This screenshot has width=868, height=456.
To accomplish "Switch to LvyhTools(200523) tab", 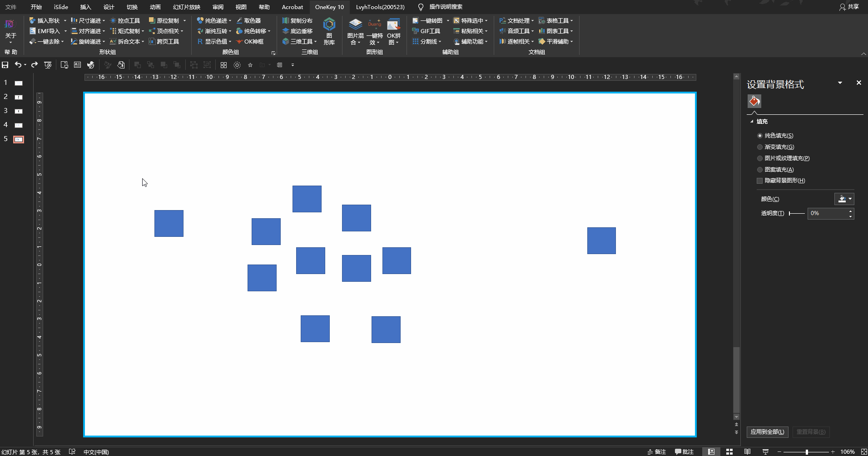I will [x=380, y=7].
